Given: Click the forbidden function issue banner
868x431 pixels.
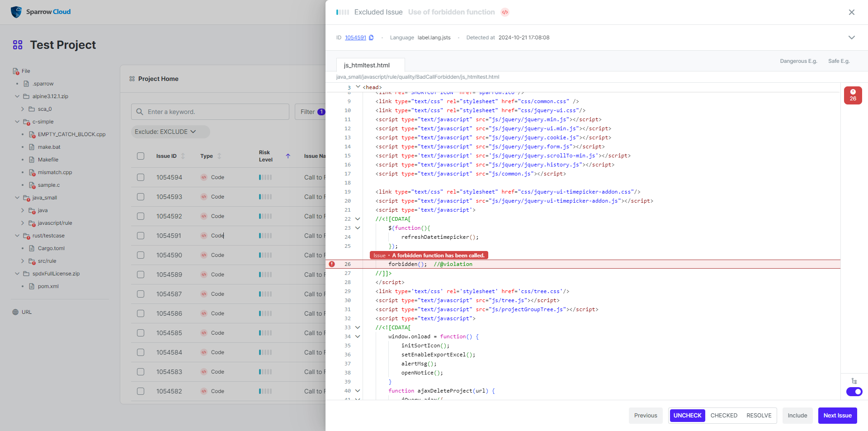Looking at the screenshot, I should pyautogui.click(x=429, y=256).
